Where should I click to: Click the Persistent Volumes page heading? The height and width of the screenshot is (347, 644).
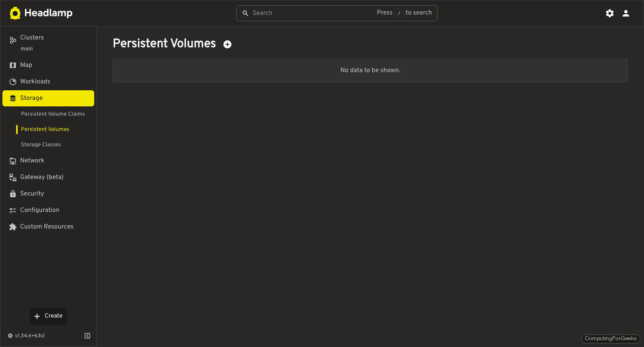[164, 44]
